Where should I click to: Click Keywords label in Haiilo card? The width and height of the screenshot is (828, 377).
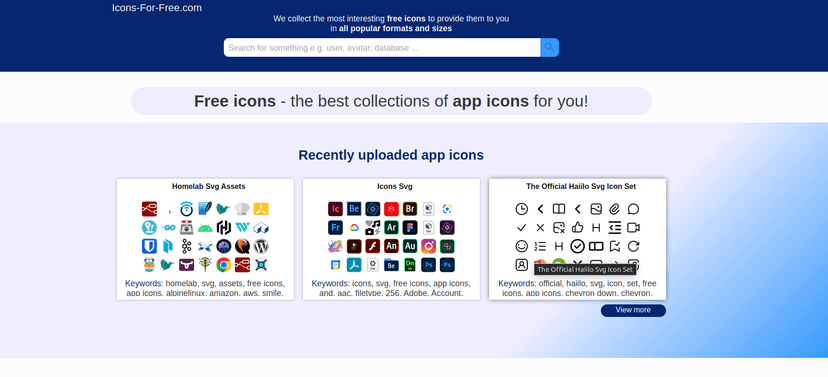point(518,283)
